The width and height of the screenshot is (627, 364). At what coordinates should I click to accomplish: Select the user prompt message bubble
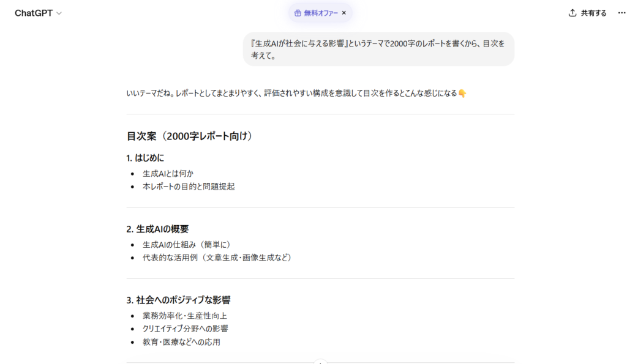[x=378, y=49]
